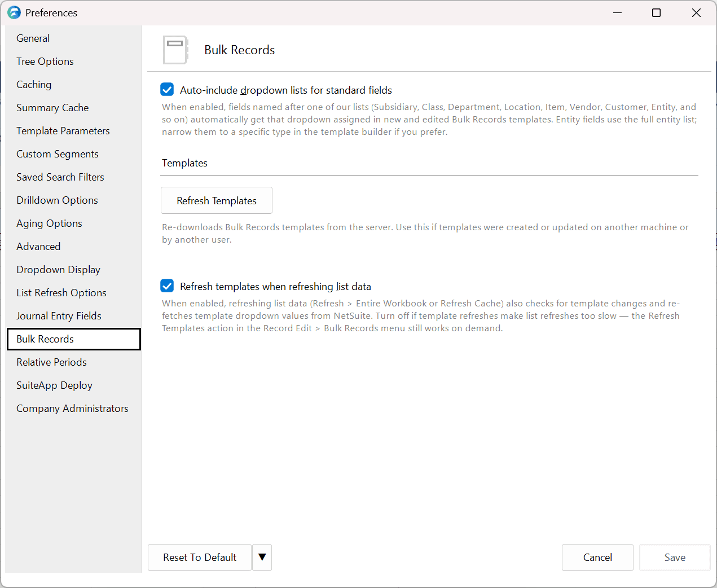
Task: Toggle Refresh templates when refreshing list data
Action: pos(167,286)
